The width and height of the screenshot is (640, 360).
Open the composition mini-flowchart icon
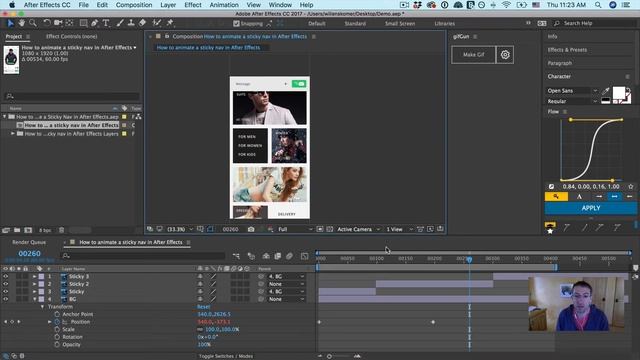pos(236,256)
